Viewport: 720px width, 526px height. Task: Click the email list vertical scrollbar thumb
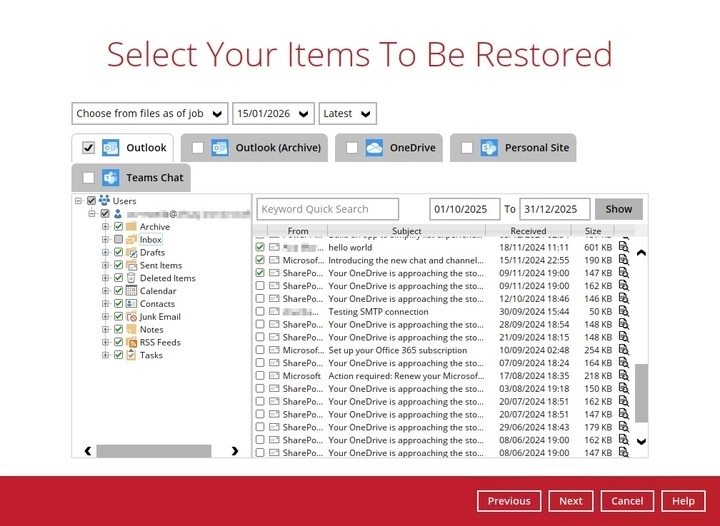coord(641,397)
